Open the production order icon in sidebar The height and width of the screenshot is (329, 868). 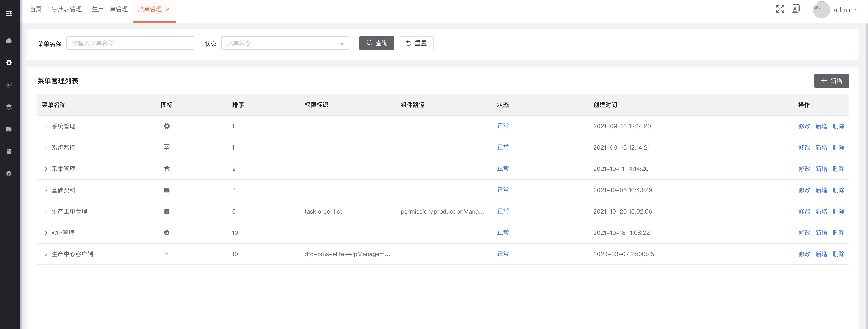[x=9, y=151]
